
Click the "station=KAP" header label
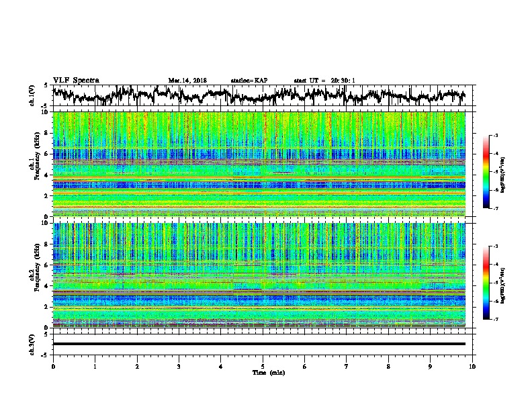coord(249,81)
